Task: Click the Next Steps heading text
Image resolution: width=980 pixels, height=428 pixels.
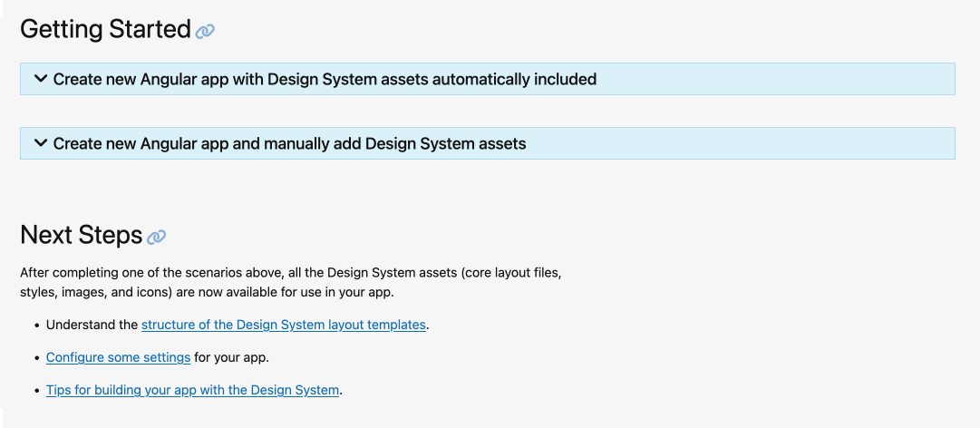Action: click(81, 236)
